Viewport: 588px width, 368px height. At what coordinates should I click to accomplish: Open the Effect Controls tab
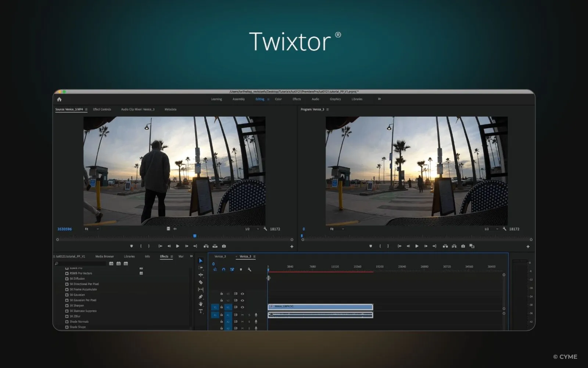point(102,109)
